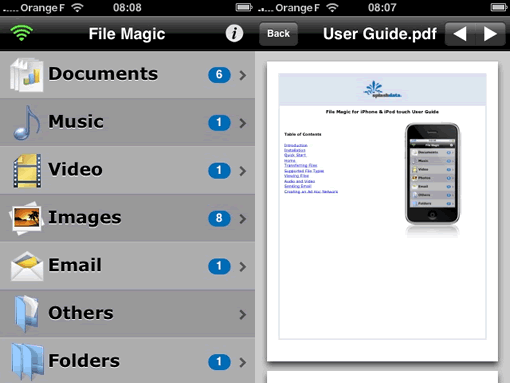Image resolution: width=510 pixels, height=383 pixels.
Task: Follow the Home link in contents
Action: pos(290,161)
